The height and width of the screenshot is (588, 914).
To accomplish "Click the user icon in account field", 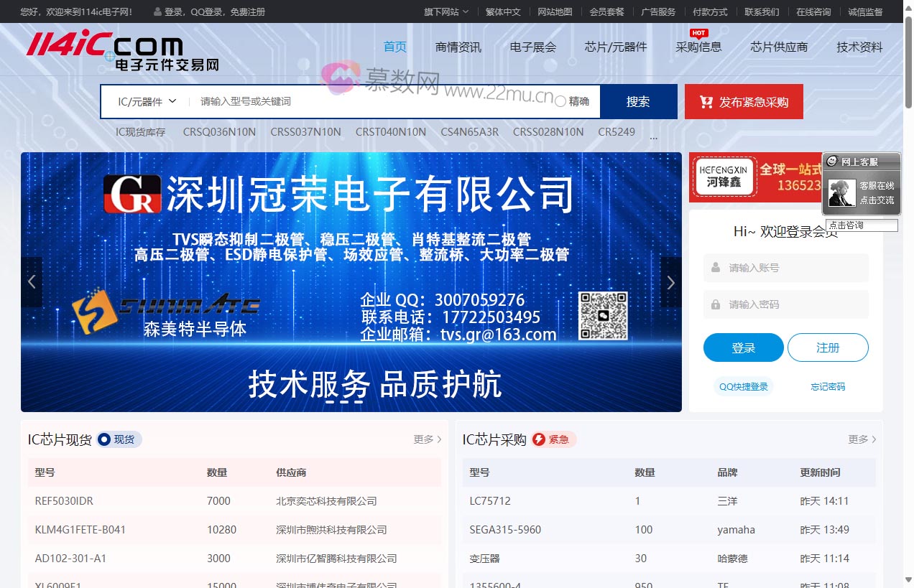I will [716, 268].
